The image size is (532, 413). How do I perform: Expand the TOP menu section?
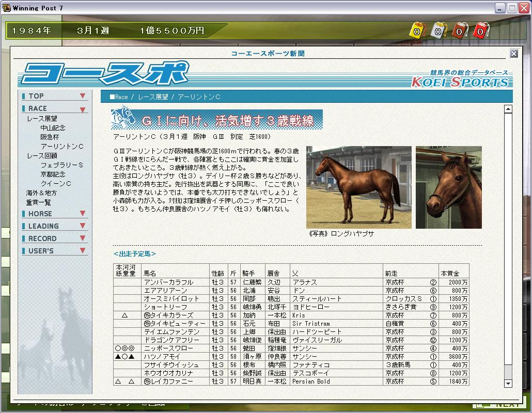[x=54, y=96]
